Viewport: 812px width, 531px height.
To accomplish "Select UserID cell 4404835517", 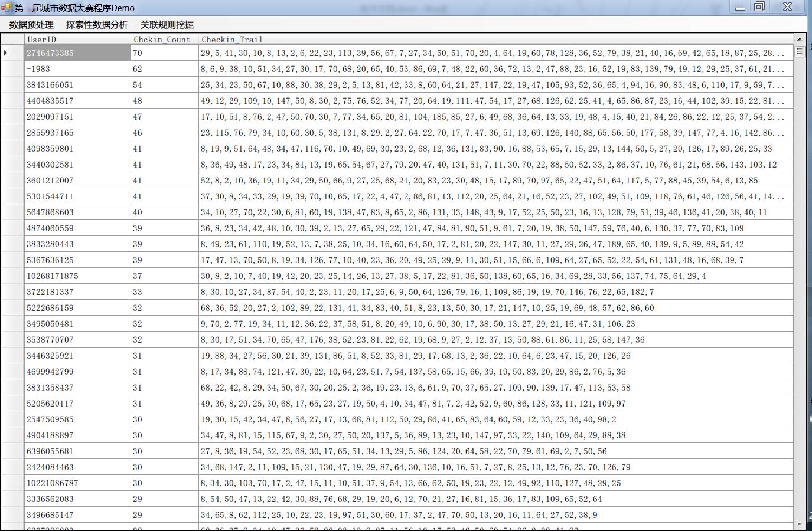I will pyautogui.click(x=77, y=101).
